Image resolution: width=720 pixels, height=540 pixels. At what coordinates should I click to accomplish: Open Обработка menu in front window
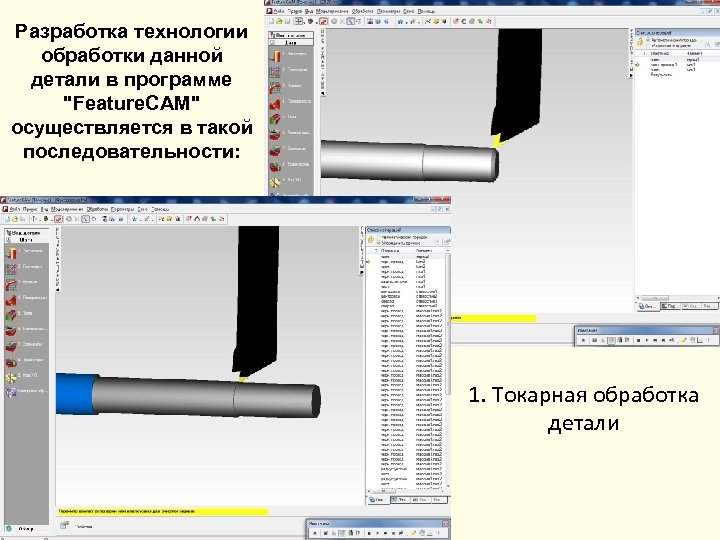pyautogui.click(x=97, y=209)
